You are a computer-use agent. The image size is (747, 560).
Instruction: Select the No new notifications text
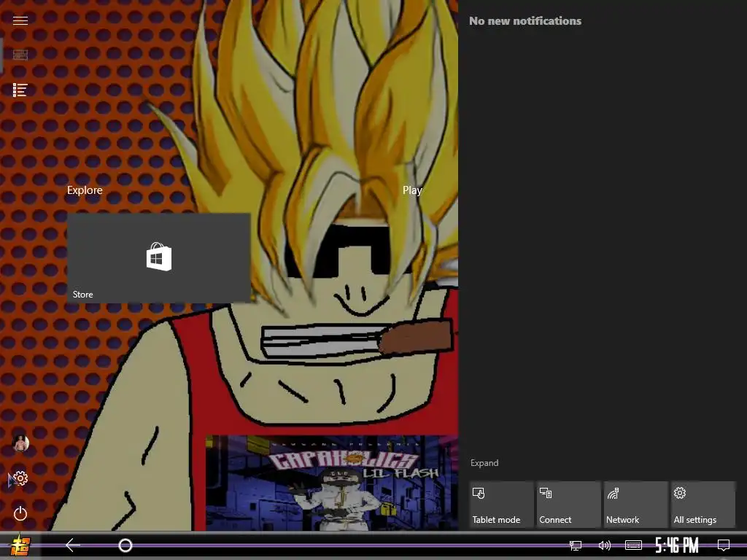[525, 21]
